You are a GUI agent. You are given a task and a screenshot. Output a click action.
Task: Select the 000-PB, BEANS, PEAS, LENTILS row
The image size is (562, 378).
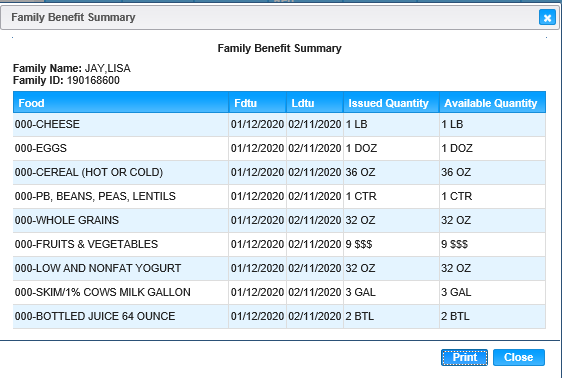(279, 196)
